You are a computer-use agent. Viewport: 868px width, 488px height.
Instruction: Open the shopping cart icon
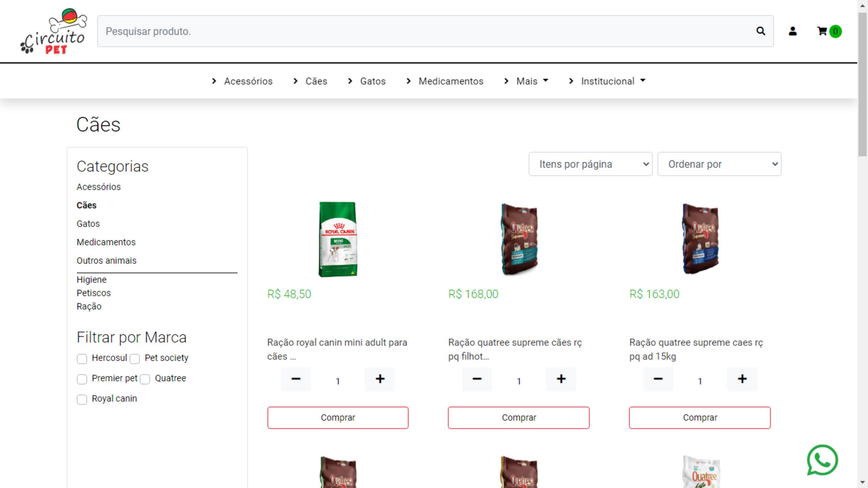(822, 31)
